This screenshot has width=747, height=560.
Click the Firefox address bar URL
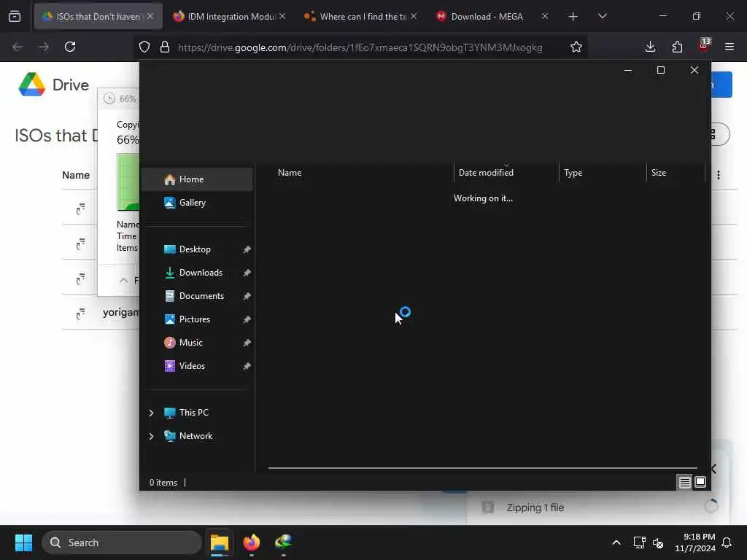[360, 47]
